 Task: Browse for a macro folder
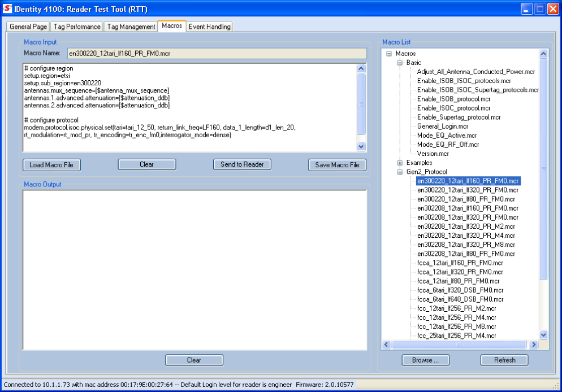coord(425,360)
